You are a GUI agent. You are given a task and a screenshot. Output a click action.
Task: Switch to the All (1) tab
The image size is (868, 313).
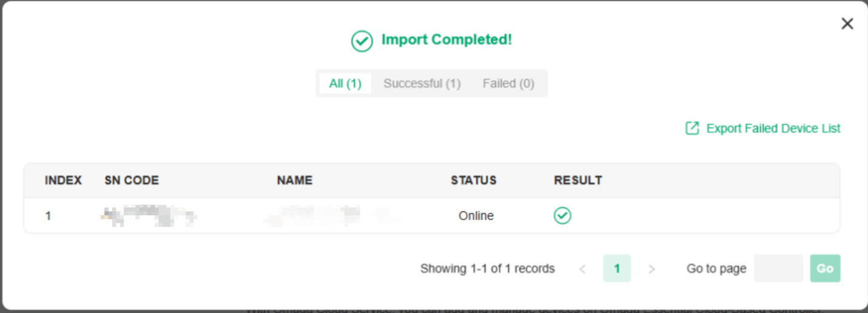tap(345, 83)
